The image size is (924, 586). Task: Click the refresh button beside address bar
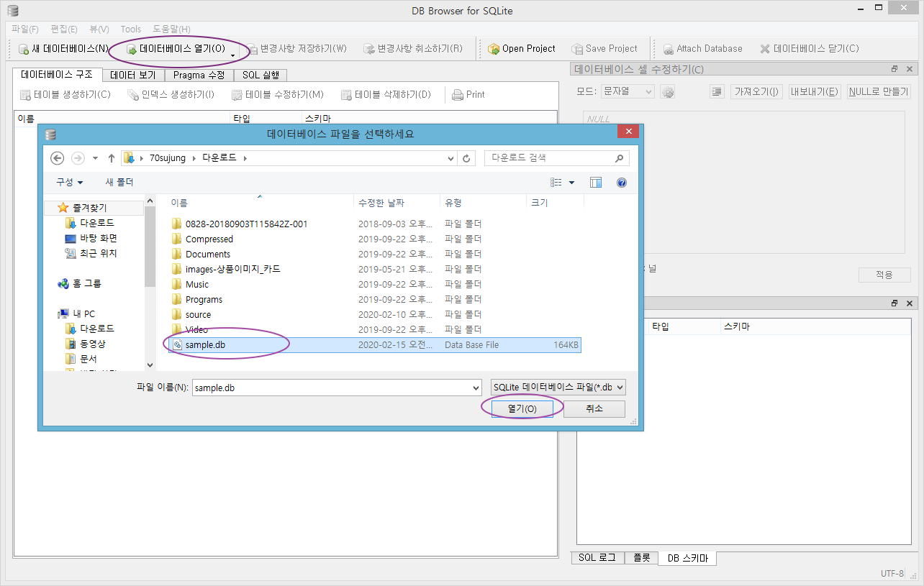(467, 158)
